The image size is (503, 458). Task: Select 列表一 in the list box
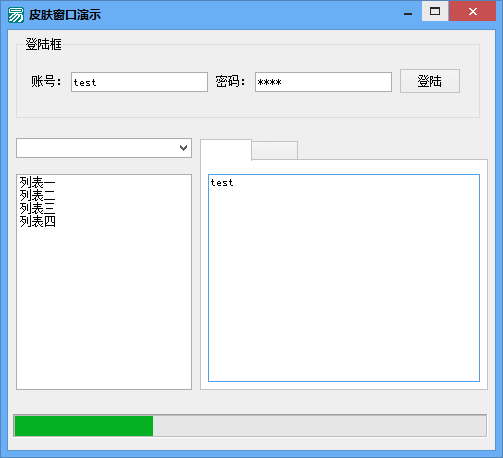click(x=37, y=182)
